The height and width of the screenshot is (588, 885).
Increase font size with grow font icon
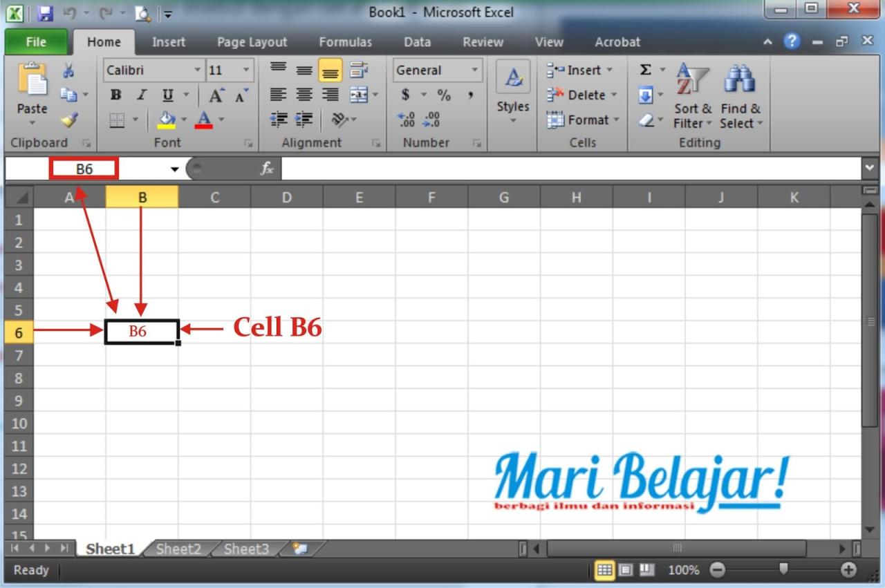pyautogui.click(x=216, y=96)
